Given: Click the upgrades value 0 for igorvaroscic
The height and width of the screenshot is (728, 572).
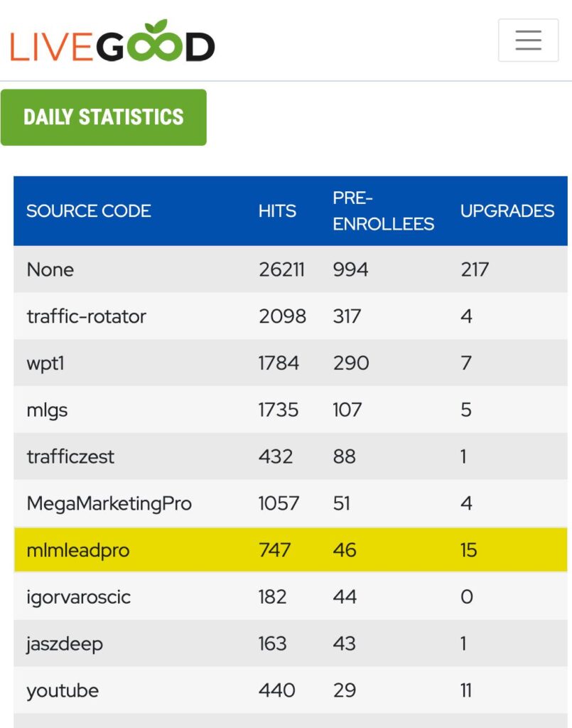Looking at the screenshot, I should click(x=467, y=597).
